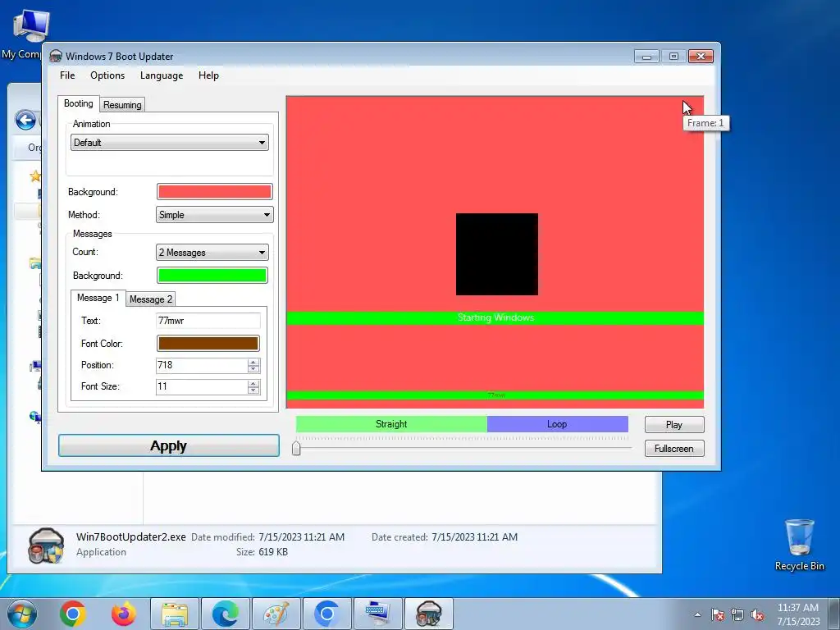The height and width of the screenshot is (630, 840).
Task: Switch to the Resuming tab
Action: pyautogui.click(x=122, y=105)
